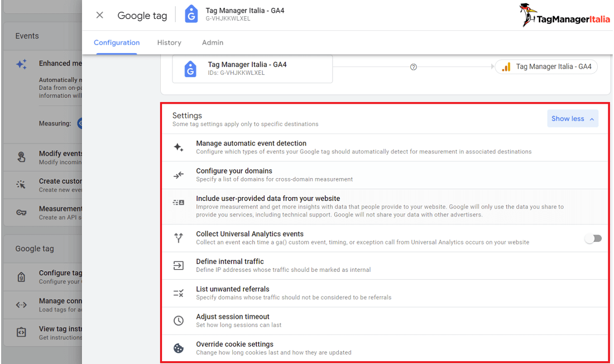Open the Admin tab
Image resolution: width=614 pixels, height=364 pixels.
tap(213, 42)
